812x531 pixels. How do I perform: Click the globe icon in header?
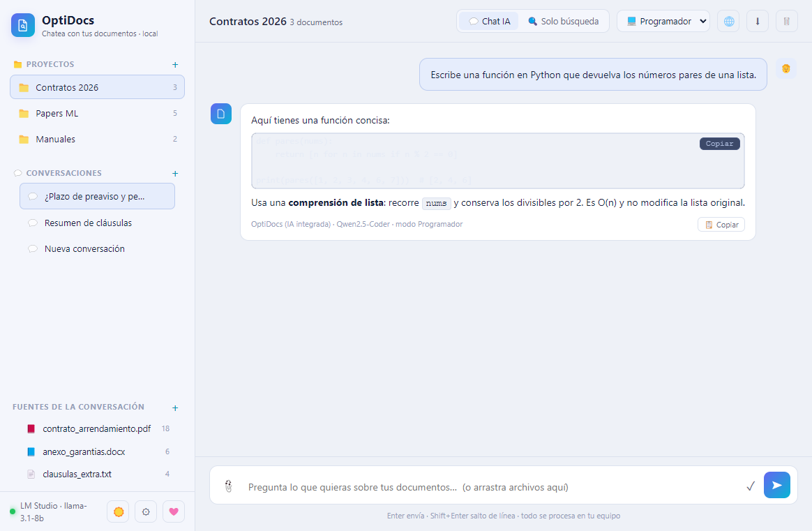pos(728,21)
